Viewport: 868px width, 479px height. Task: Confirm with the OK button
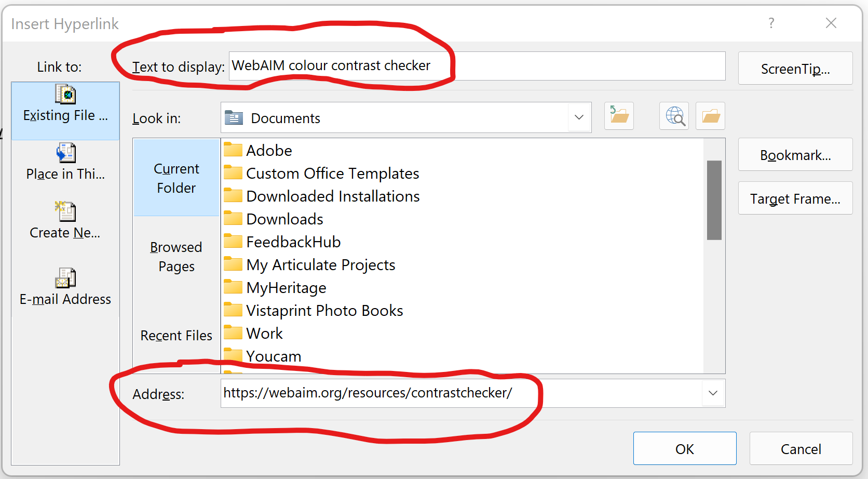[685, 448]
